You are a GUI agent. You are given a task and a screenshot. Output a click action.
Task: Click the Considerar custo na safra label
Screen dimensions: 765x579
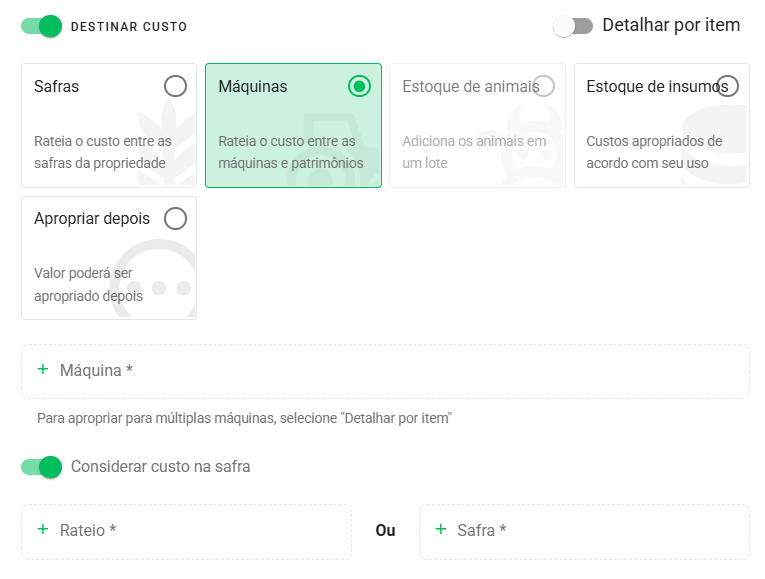tap(161, 466)
